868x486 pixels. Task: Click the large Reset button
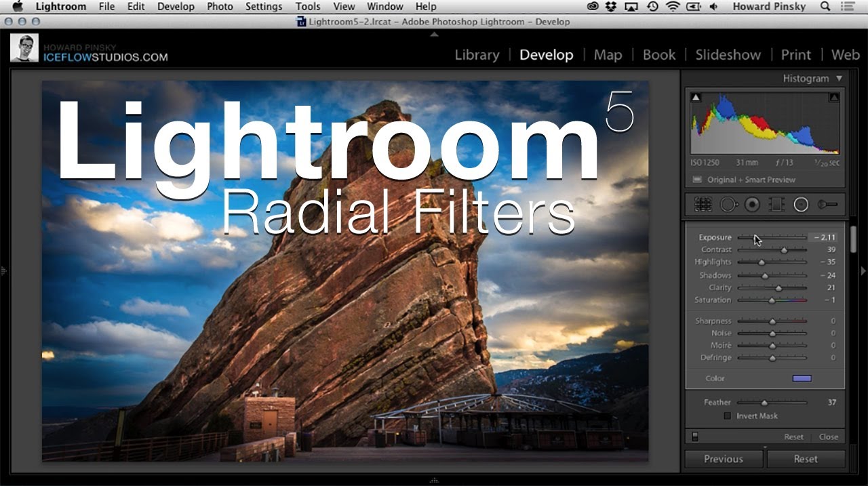(806, 459)
